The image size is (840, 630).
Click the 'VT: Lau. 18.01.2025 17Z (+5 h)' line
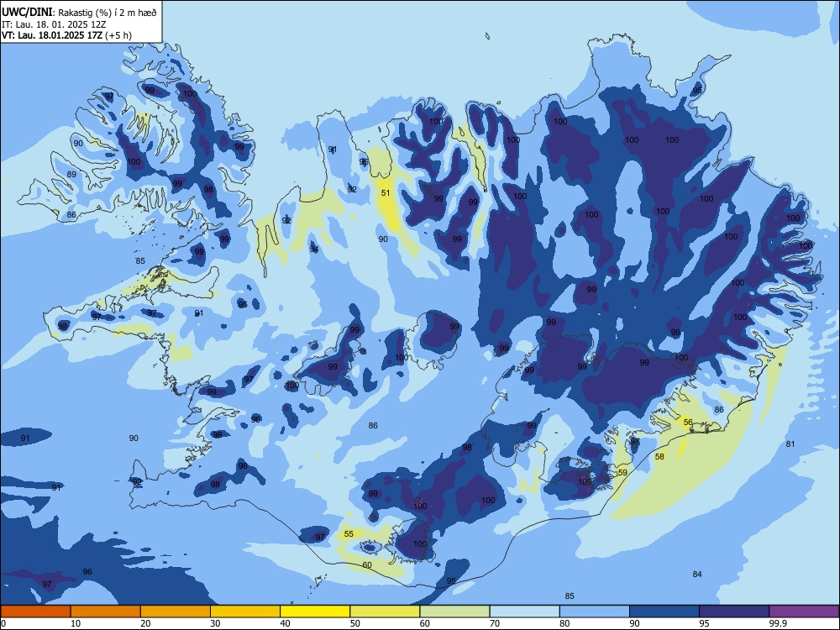66,35
